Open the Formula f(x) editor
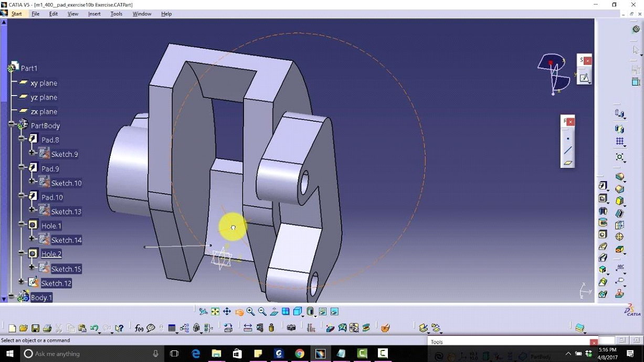Screen dimensions: 644x362 (x=139, y=328)
